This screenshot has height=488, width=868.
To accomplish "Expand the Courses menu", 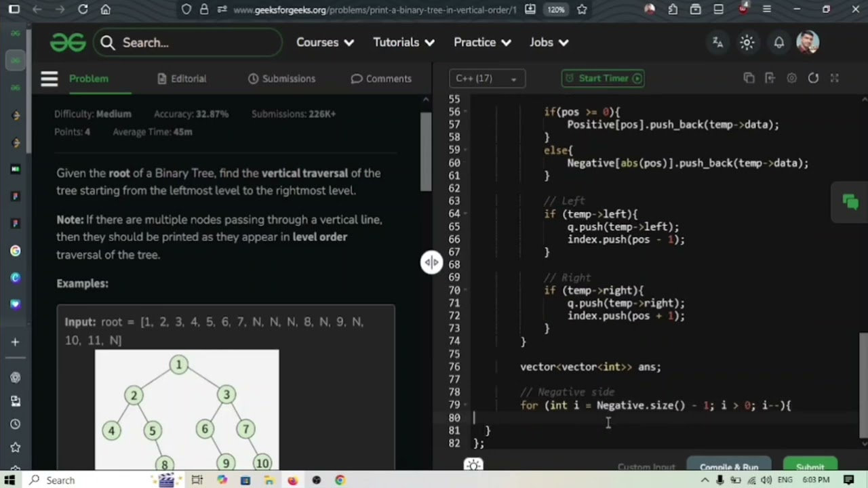I will point(325,43).
